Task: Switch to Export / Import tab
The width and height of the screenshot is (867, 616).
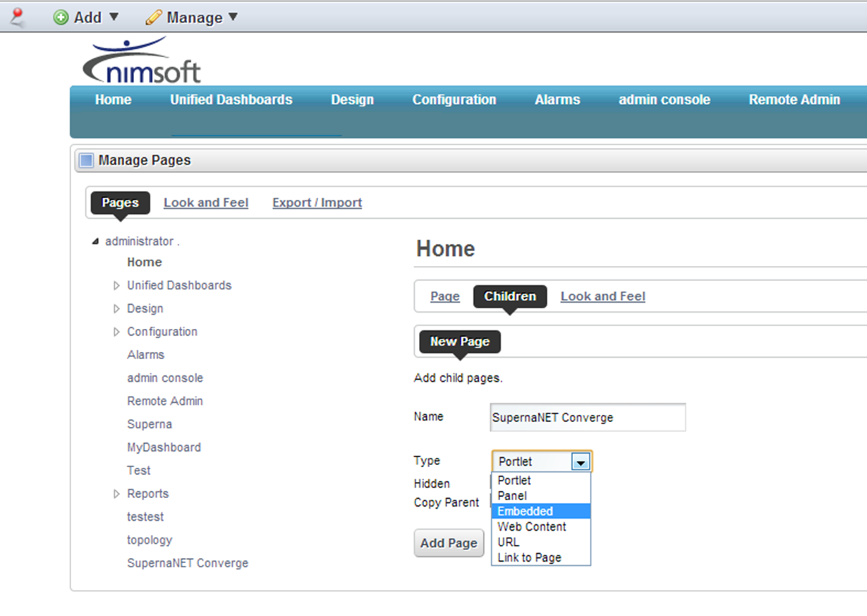Action: 317,203
